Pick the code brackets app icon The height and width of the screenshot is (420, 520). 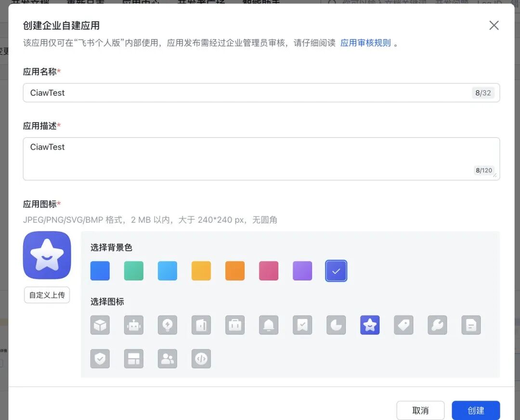pyautogui.click(x=201, y=359)
